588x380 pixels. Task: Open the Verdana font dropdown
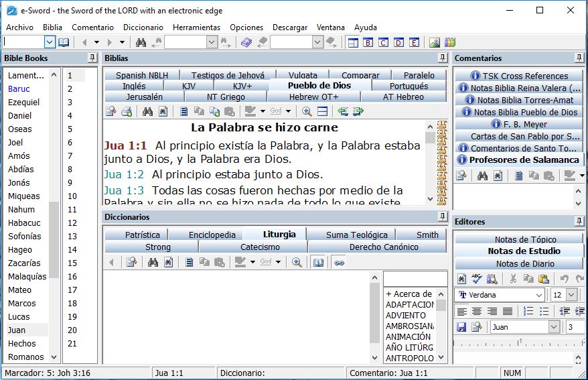pyautogui.click(x=539, y=295)
